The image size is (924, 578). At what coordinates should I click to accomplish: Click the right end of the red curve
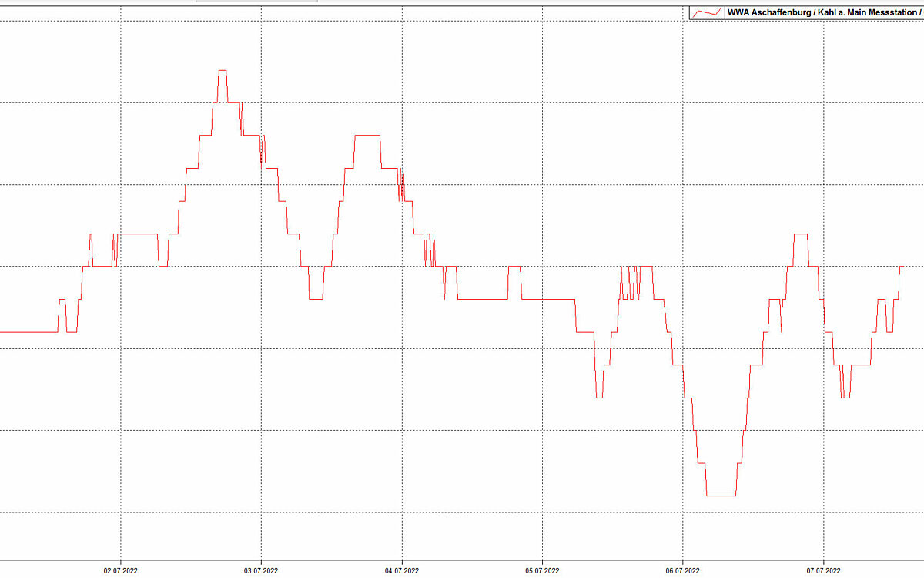[900, 267]
